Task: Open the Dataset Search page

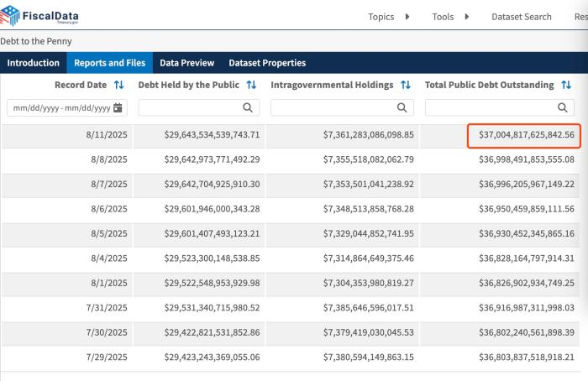Action: click(x=521, y=17)
